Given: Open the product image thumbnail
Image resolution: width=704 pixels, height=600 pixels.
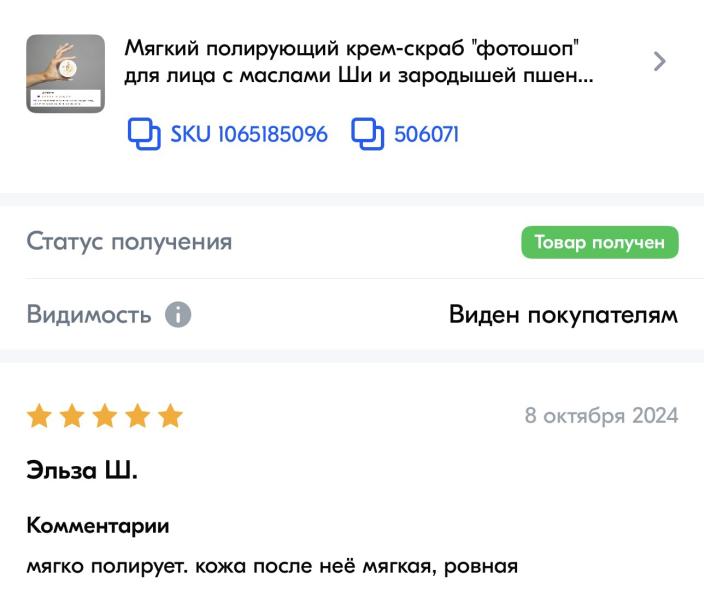Looking at the screenshot, I should point(65,73).
